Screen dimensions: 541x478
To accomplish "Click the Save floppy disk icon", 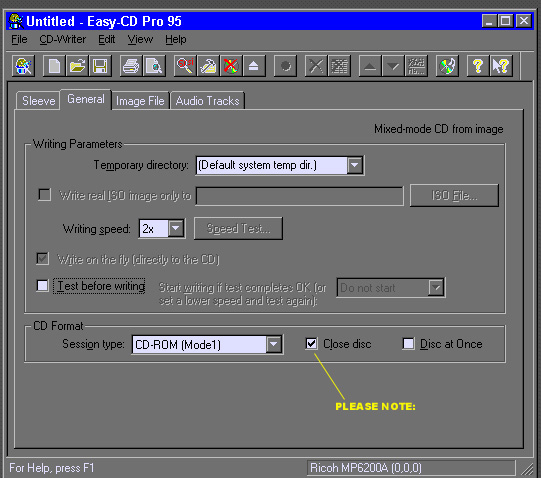I will coord(100,66).
